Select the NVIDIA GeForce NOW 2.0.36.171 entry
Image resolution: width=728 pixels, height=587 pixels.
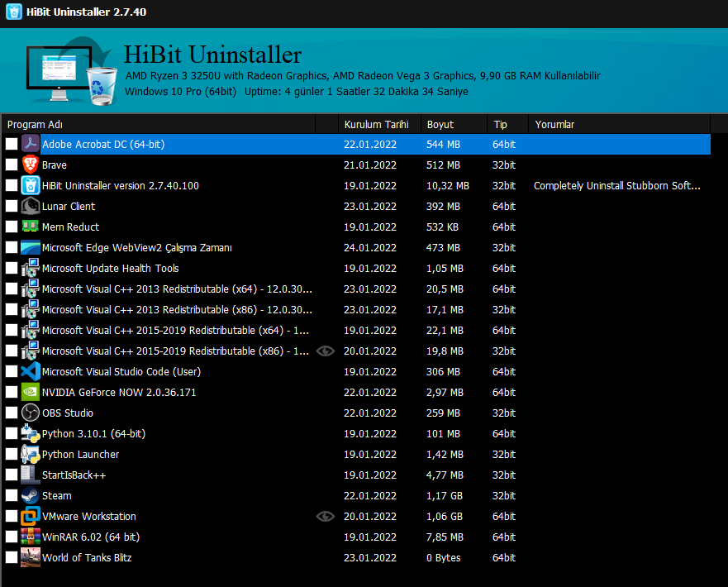coord(119,393)
